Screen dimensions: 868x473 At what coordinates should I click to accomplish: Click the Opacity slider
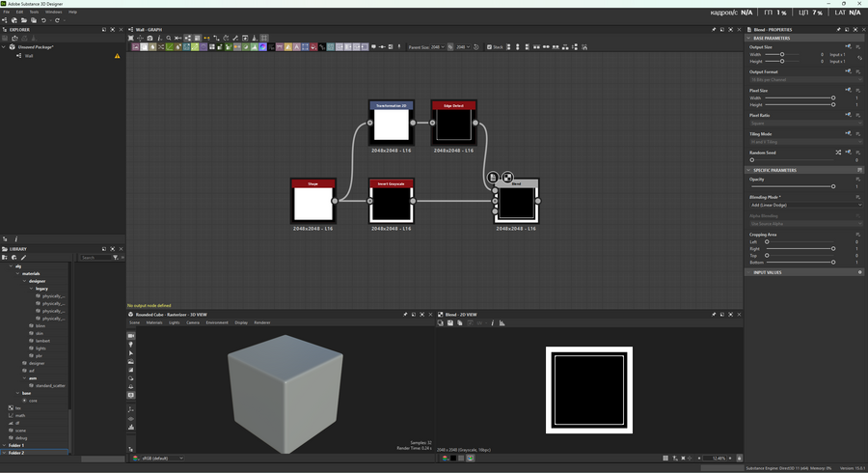pyautogui.click(x=792, y=186)
